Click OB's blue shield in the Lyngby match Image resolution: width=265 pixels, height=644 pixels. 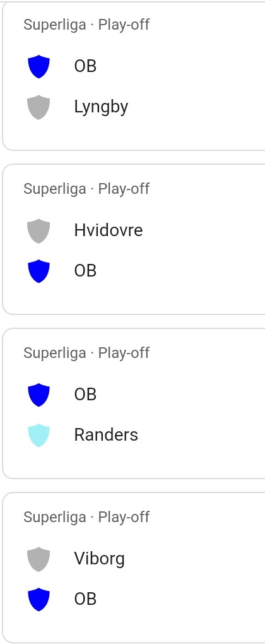point(38,66)
